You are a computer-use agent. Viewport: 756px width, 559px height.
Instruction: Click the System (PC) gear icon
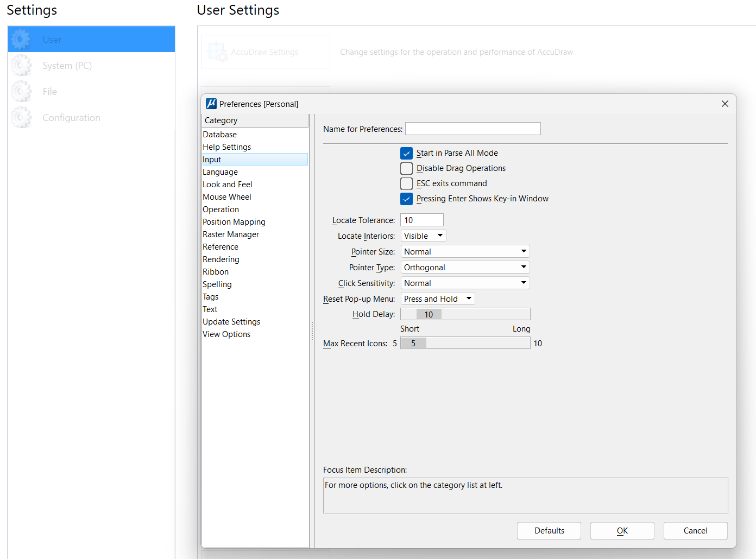(x=21, y=66)
